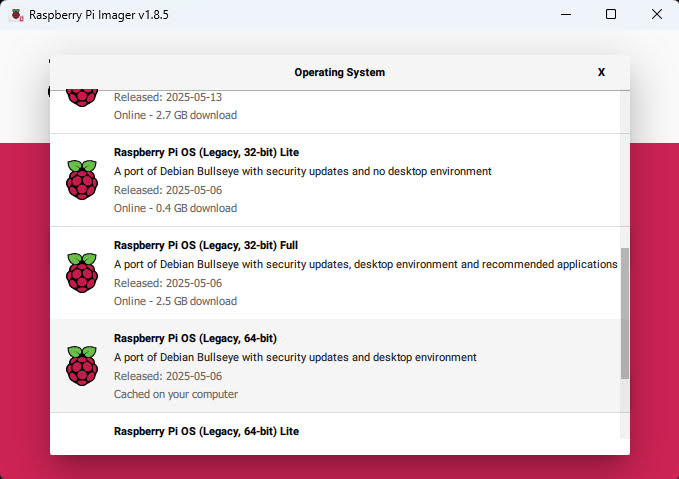Click the description mentioning recommended applications

click(x=365, y=264)
